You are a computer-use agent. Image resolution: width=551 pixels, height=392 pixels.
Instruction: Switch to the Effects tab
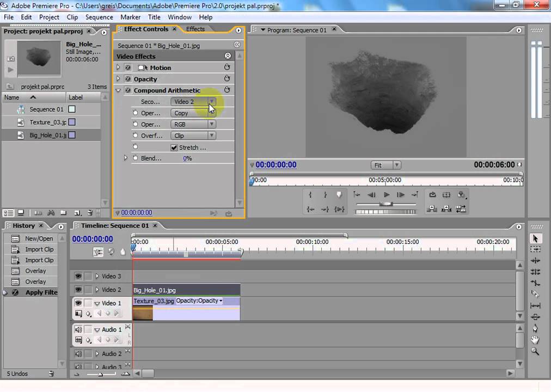point(195,29)
